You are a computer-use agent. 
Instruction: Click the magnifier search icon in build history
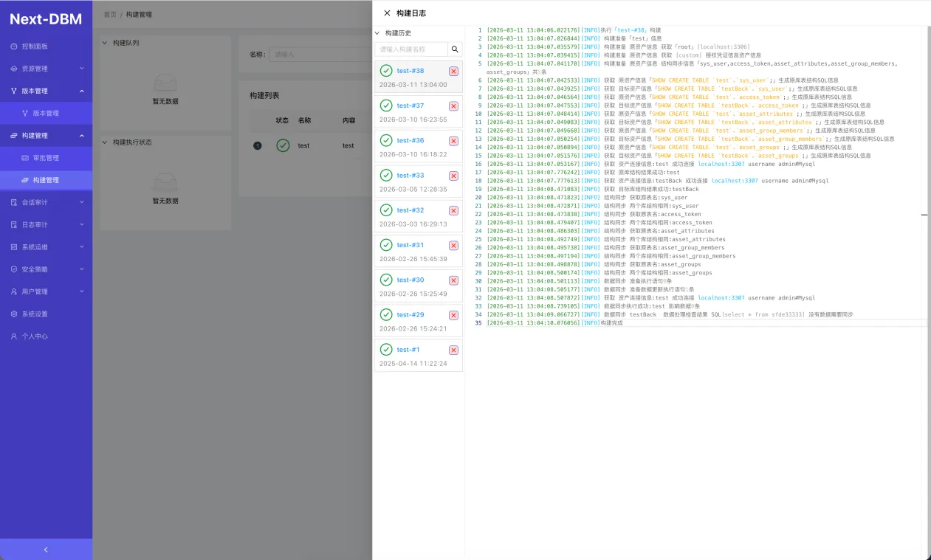click(x=455, y=49)
